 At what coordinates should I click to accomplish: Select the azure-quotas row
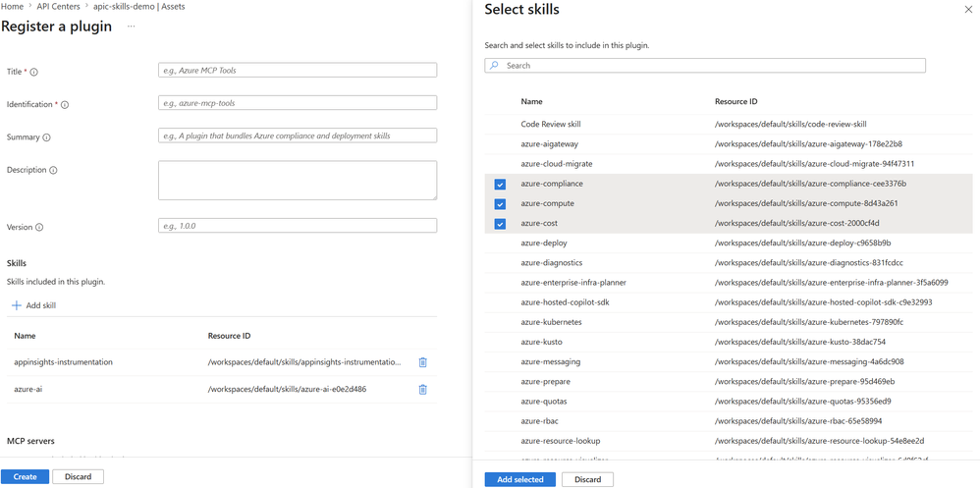729,402
